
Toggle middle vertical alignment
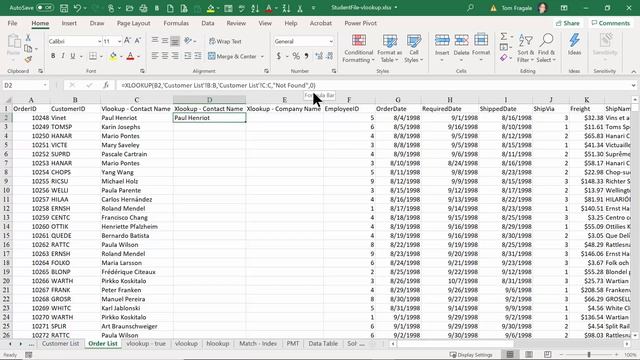(x=165, y=40)
